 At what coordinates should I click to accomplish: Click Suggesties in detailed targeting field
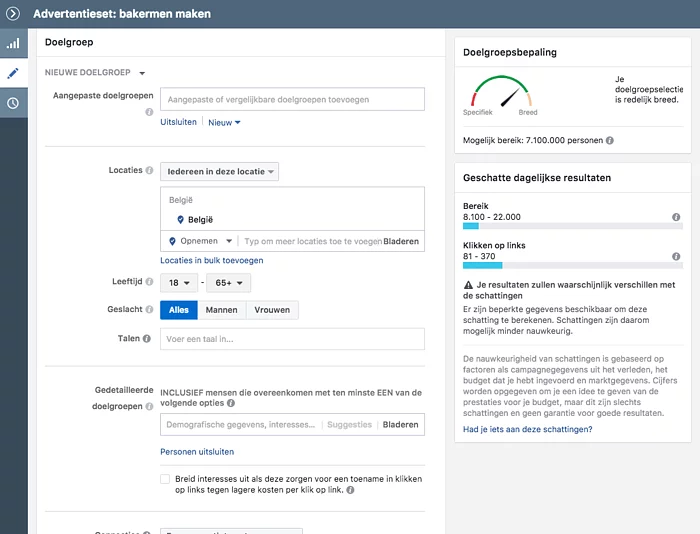click(349, 425)
